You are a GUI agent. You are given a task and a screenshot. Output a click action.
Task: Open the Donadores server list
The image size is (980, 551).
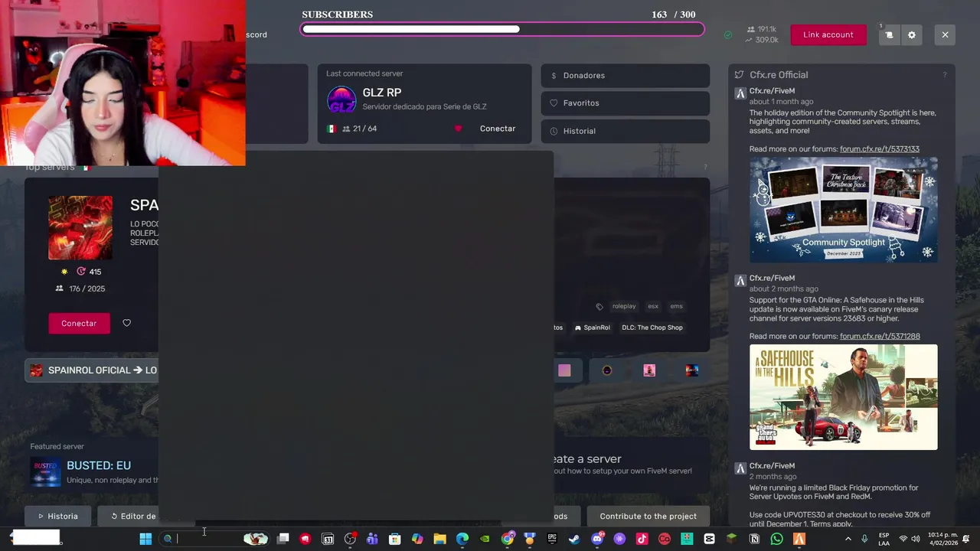(626, 76)
